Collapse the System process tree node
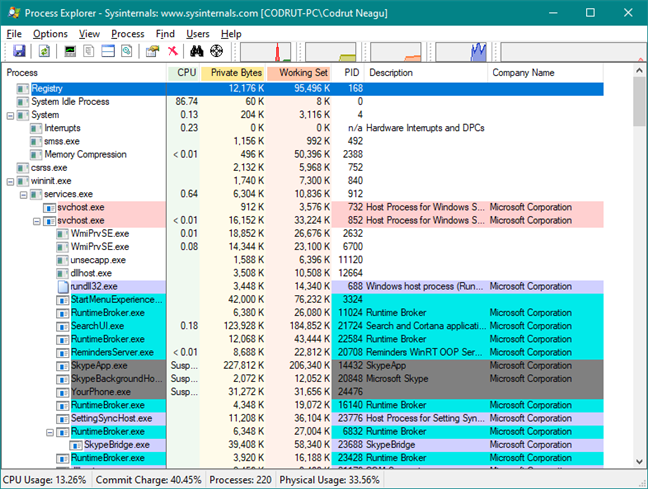 coord(10,116)
